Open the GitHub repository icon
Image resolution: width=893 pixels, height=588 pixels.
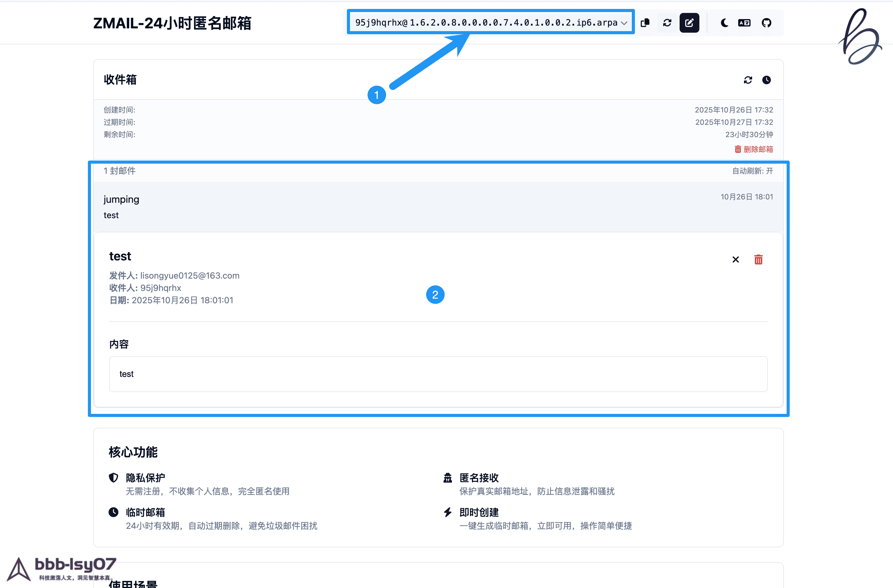[766, 23]
